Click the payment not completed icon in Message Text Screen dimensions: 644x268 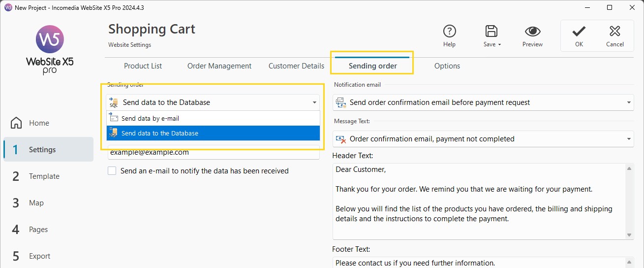340,139
